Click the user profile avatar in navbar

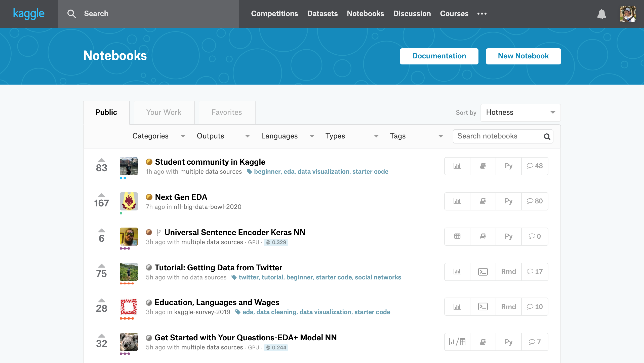click(628, 14)
